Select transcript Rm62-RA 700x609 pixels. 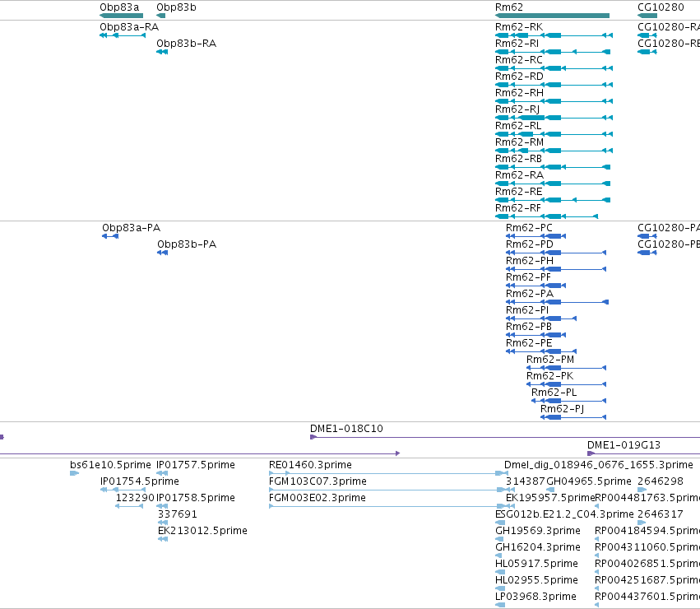[519, 175]
